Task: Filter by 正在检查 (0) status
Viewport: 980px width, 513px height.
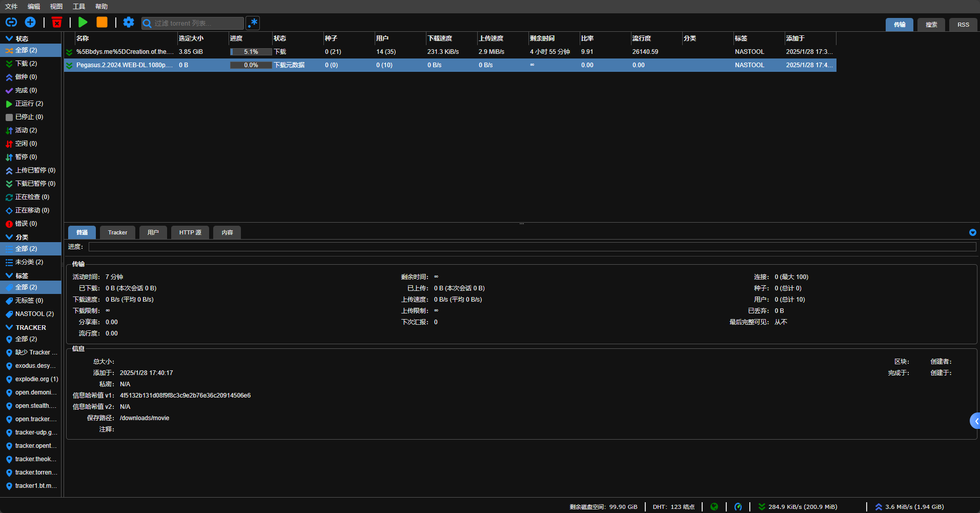Action: pos(30,197)
